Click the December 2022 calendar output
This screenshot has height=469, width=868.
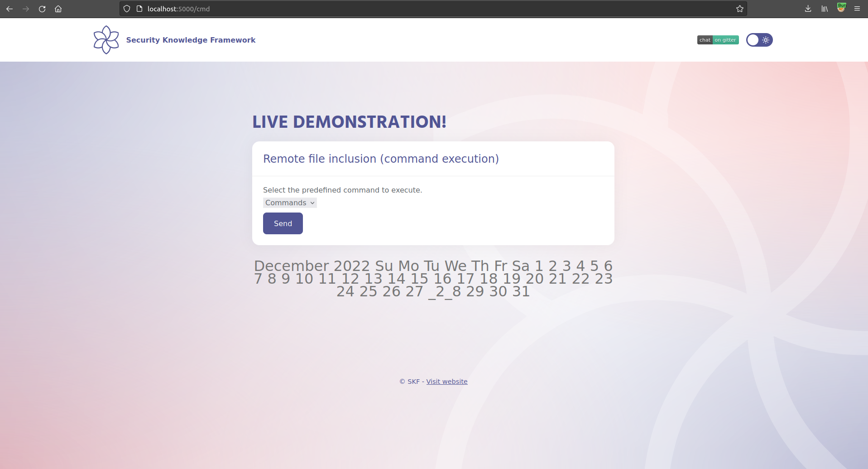pos(433,279)
